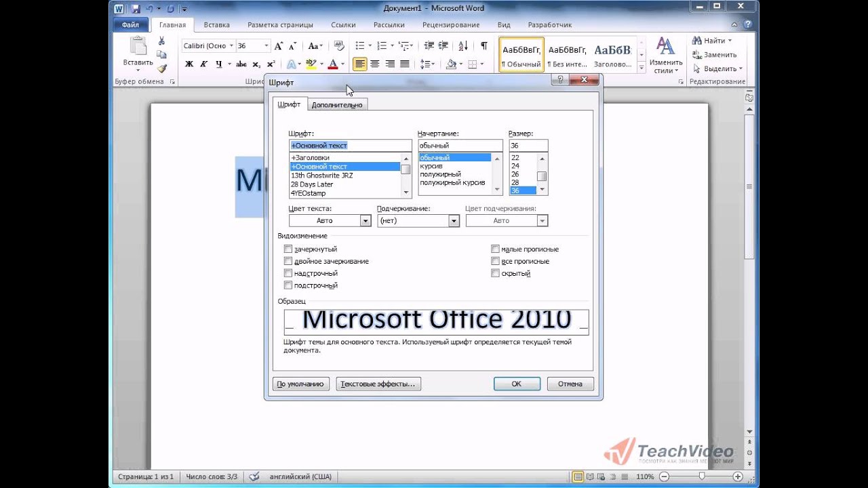
Task: Click the Paste clipboard icon
Action: click(x=138, y=46)
